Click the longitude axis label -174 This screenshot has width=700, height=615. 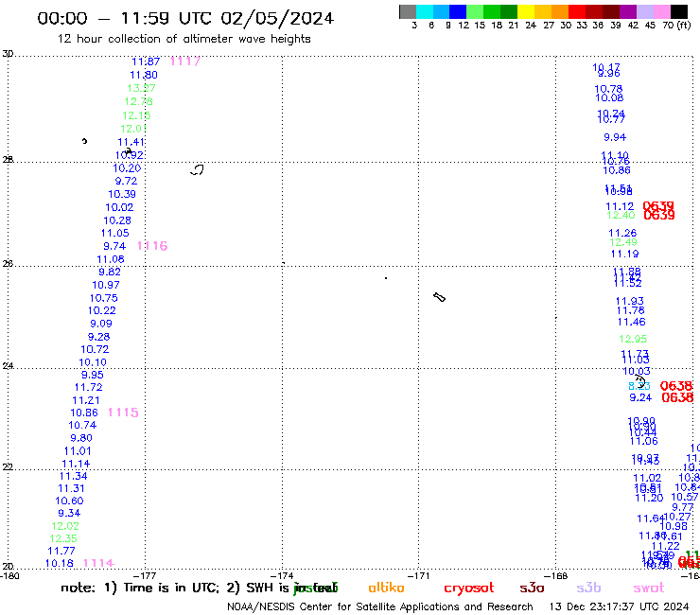pos(282,575)
